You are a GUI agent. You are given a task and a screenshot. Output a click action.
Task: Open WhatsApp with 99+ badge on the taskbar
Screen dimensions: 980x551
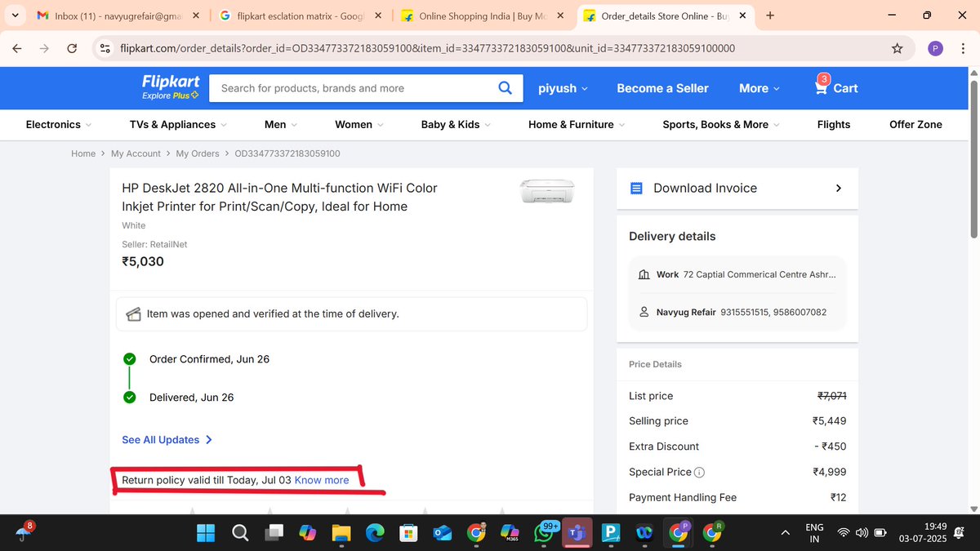pos(544,532)
